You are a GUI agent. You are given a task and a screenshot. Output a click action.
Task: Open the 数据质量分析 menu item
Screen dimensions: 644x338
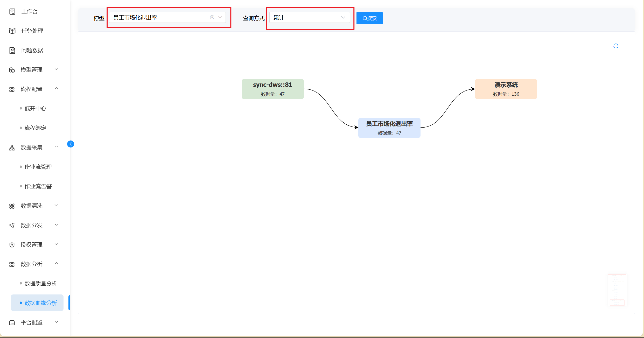click(x=41, y=284)
